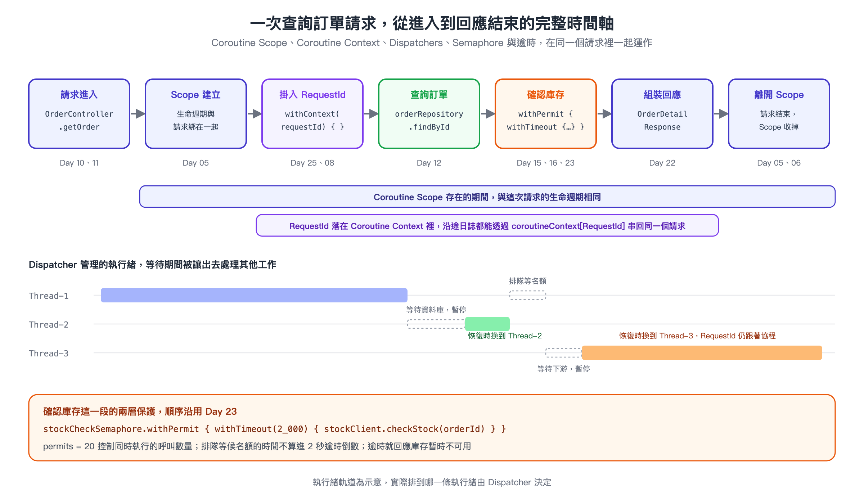Click the green Thread-2 execution bar

click(x=487, y=324)
